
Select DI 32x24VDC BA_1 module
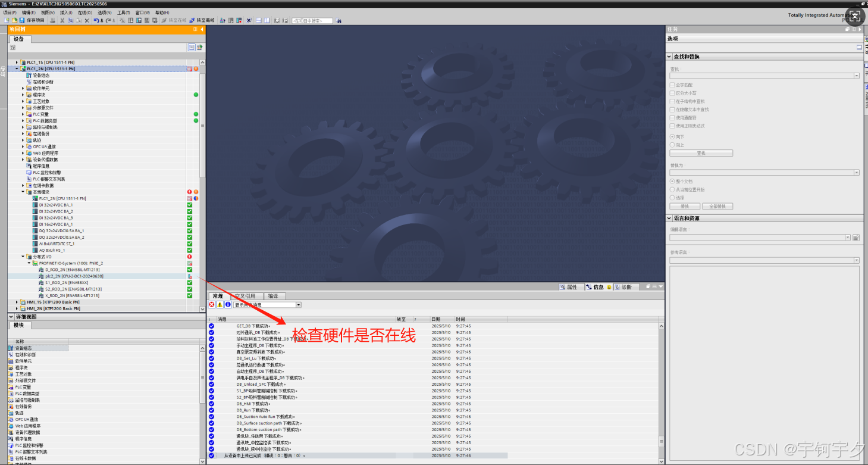pos(56,205)
